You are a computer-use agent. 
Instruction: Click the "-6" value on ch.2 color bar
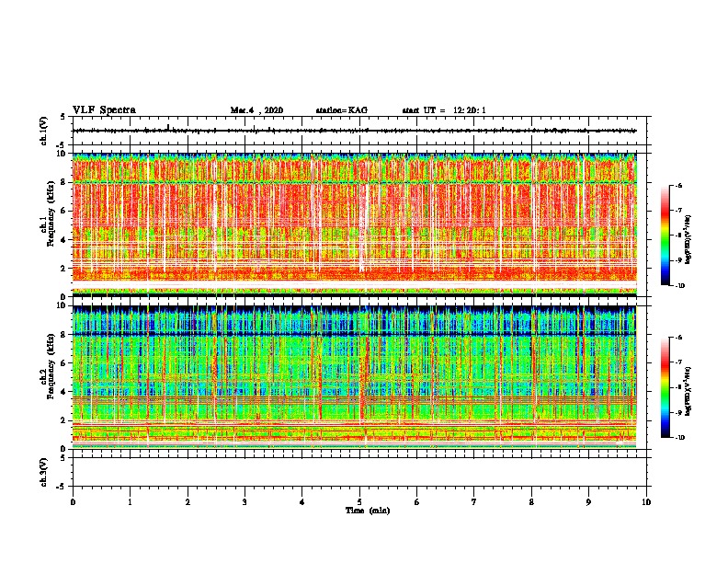[678, 338]
